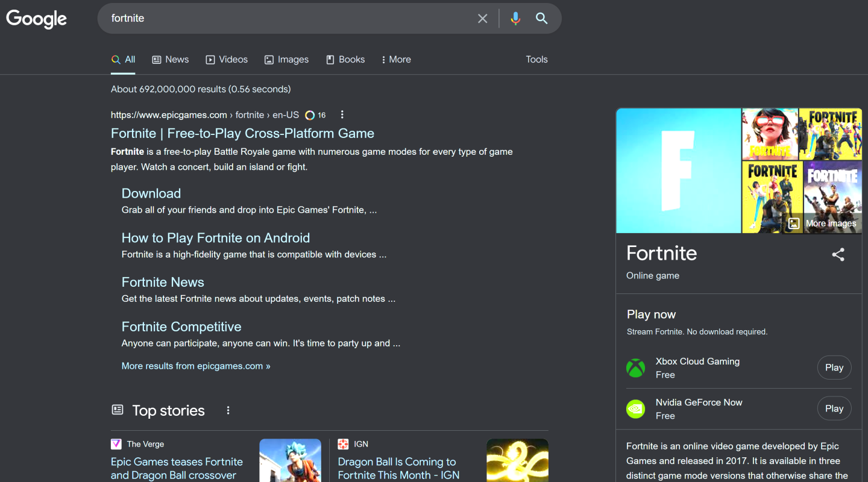Click the magnifying glass search icon

[x=541, y=18]
